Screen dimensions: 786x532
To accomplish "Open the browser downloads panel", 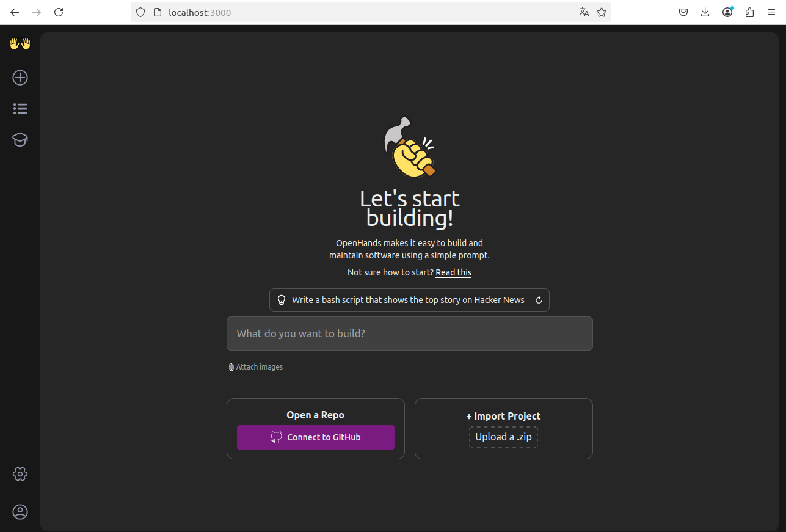I will 705,12.
